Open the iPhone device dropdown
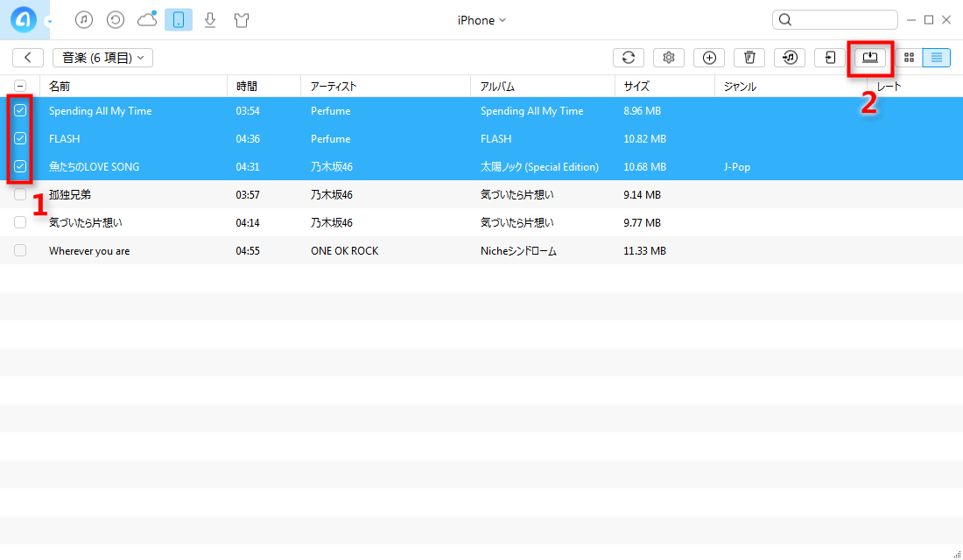This screenshot has width=963, height=560. [x=481, y=20]
